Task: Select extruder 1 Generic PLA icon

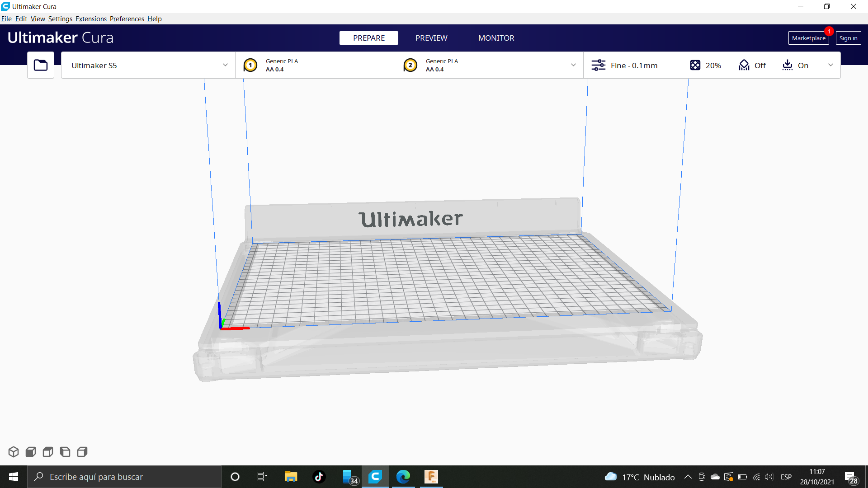Action: coord(250,65)
